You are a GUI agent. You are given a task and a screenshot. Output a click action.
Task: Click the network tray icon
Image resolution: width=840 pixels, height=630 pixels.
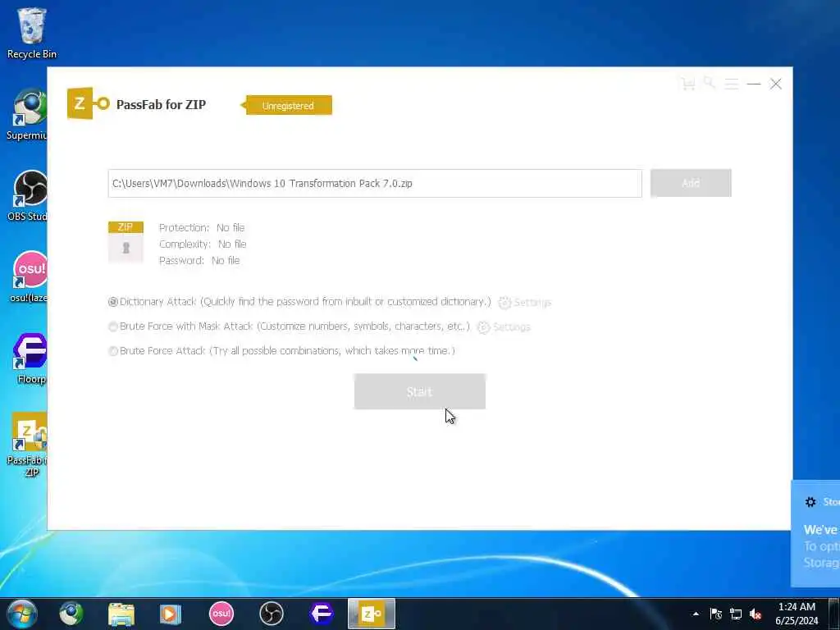736,614
